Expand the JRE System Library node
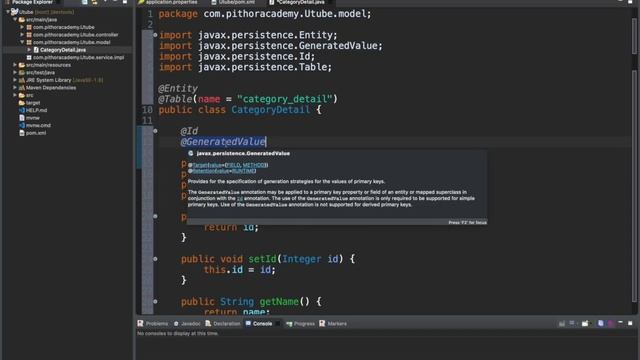 [x=15, y=80]
